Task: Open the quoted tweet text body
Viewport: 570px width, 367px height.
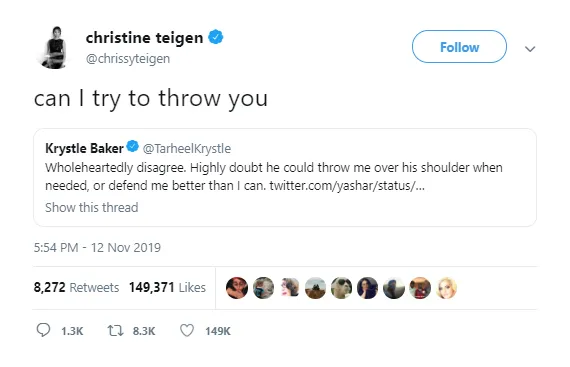Action: (274, 177)
